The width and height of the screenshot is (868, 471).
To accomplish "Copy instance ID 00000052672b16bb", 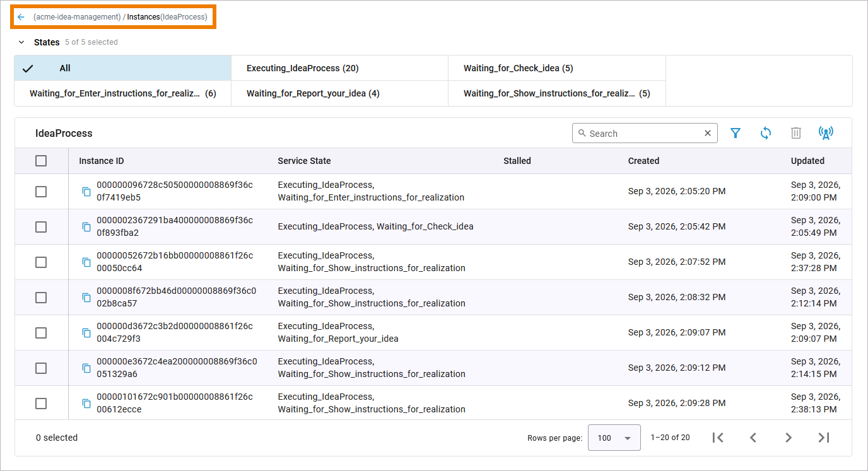I will [87, 262].
